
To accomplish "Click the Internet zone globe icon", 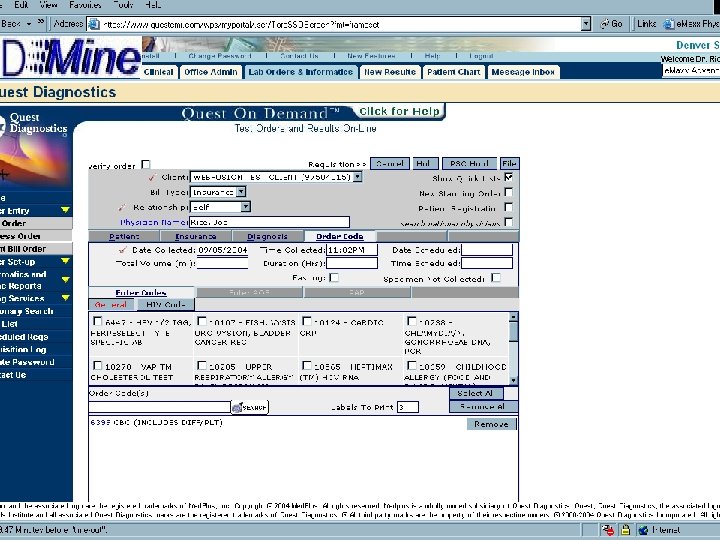I will pyautogui.click(x=643, y=530).
